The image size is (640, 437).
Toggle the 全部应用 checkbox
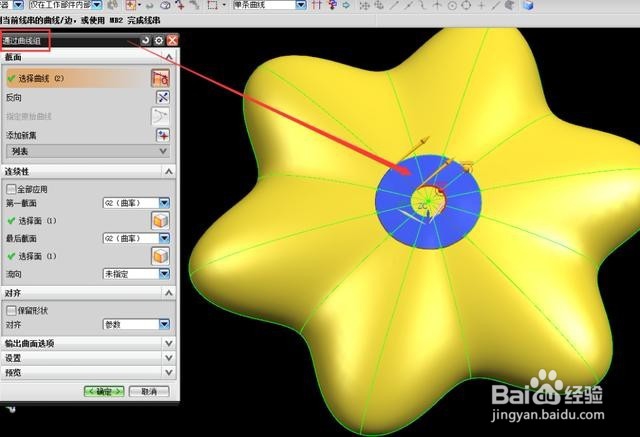coord(11,189)
